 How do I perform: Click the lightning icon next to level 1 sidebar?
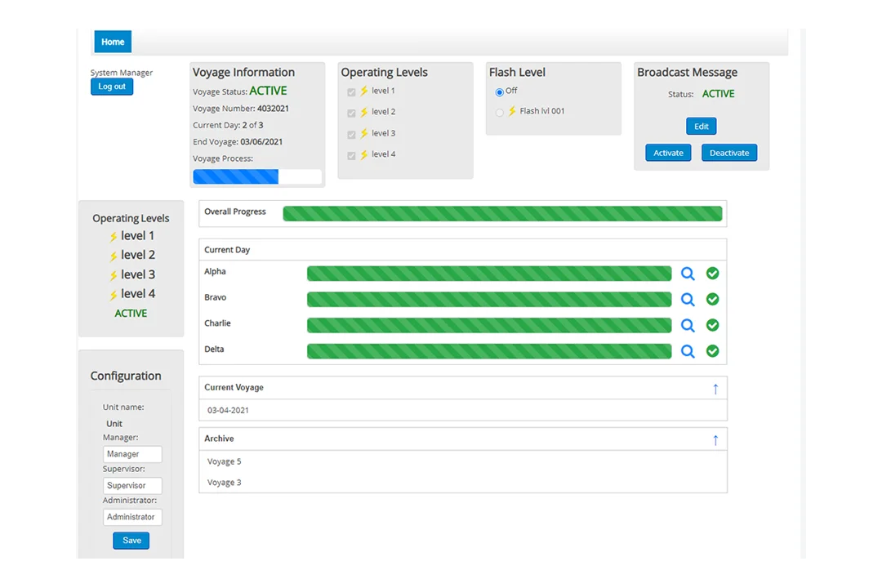tap(115, 235)
